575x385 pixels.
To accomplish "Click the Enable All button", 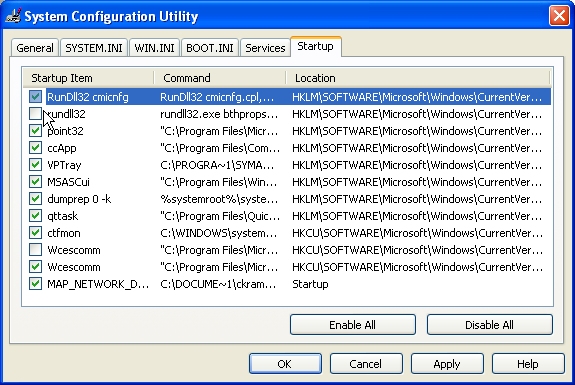I will (x=352, y=324).
